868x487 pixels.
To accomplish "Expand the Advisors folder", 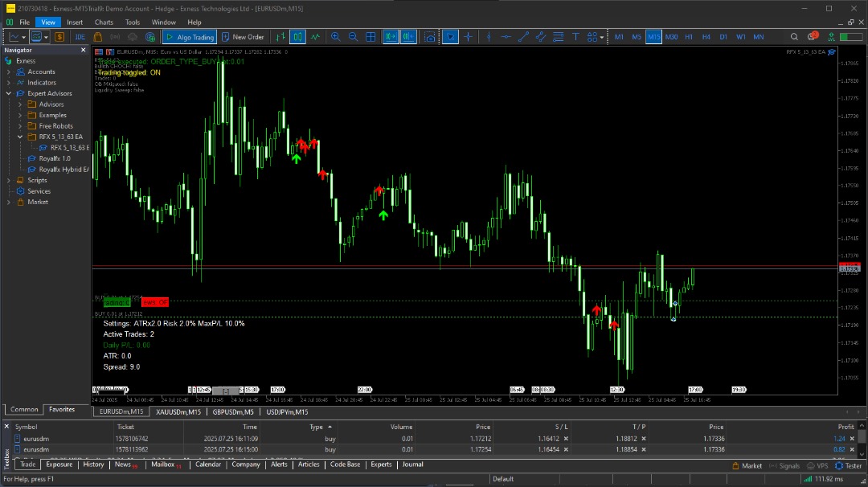I will pos(20,104).
